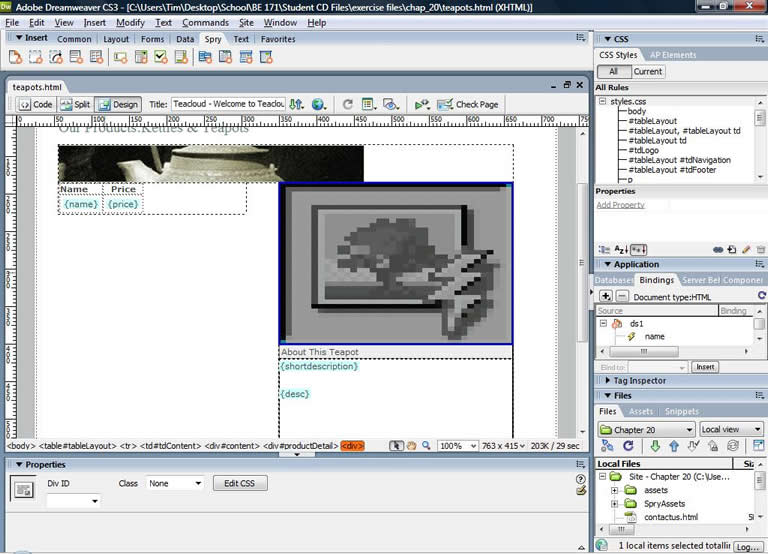Open the Modify menu
The width and height of the screenshot is (768, 554).
(130, 23)
